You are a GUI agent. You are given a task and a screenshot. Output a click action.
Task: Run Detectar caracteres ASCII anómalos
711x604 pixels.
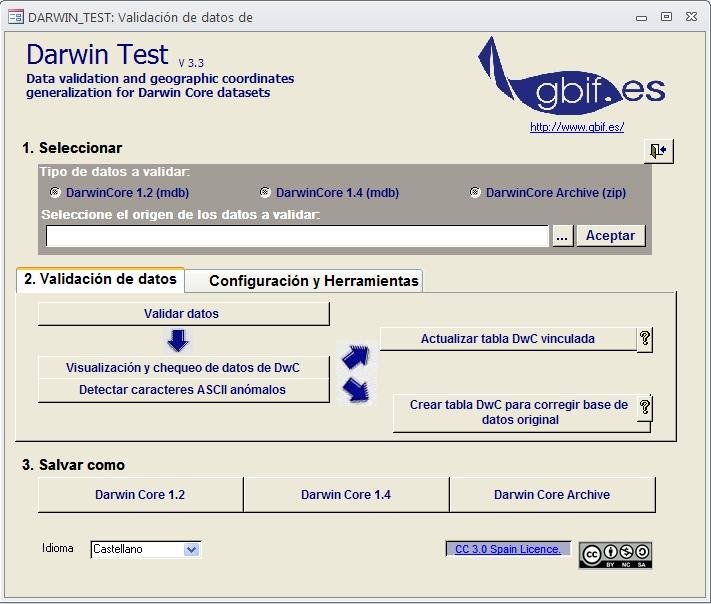[x=184, y=390]
